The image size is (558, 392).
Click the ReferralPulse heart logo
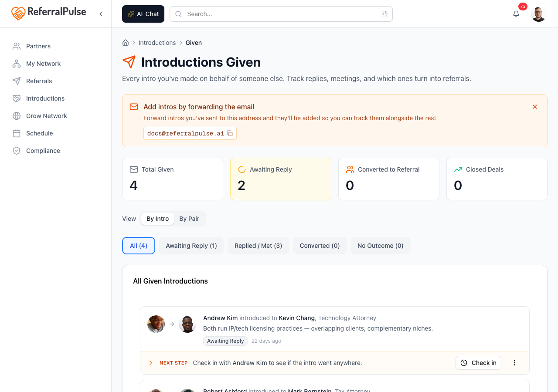click(18, 14)
